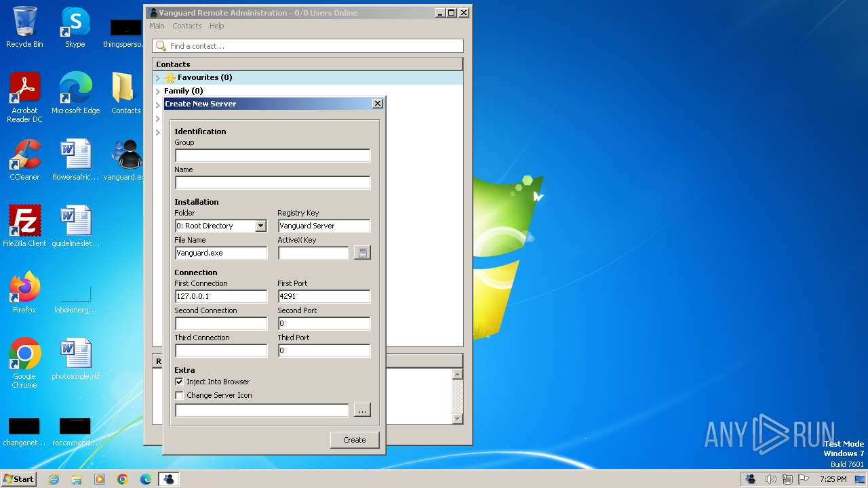Expand the Family contact group

(158, 91)
